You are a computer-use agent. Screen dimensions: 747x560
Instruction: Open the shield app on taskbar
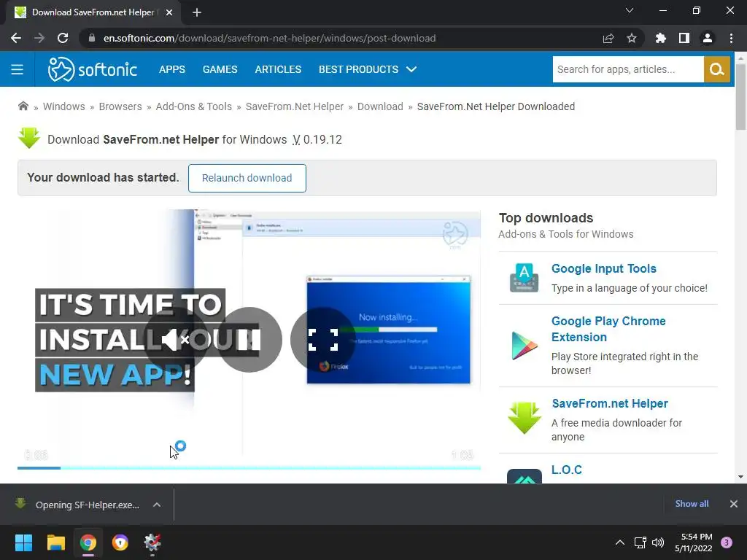click(x=120, y=542)
